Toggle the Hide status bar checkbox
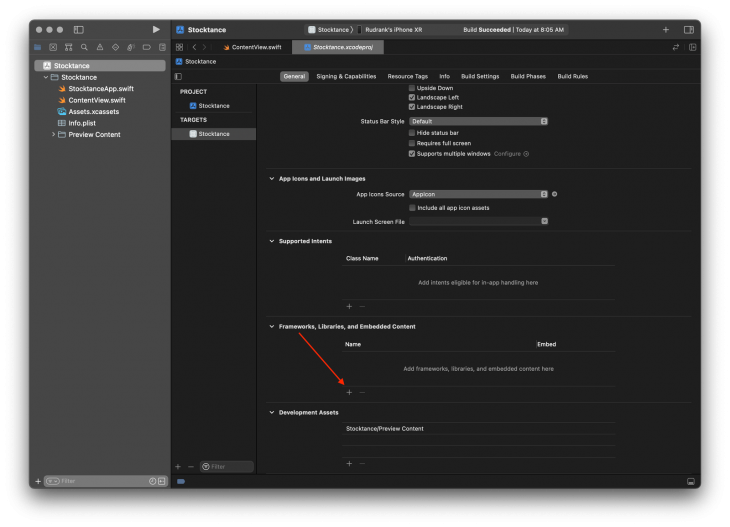The image size is (730, 527). 412,133
